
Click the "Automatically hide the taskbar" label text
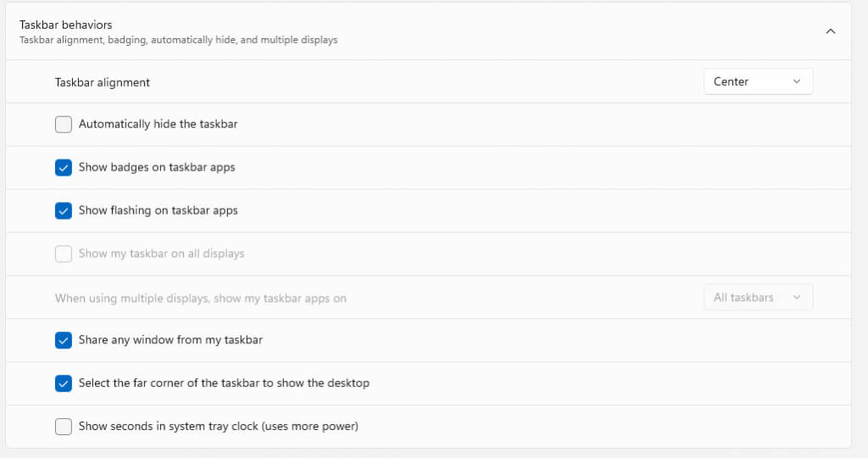tap(158, 124)
